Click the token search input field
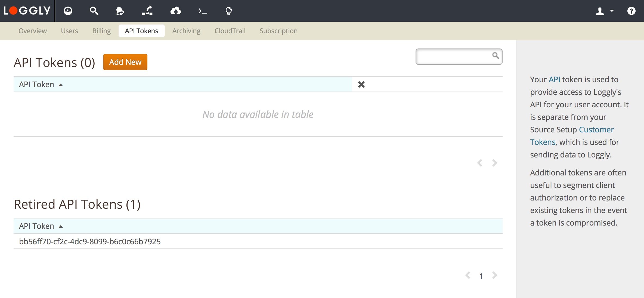 click(x=454, y=57)
